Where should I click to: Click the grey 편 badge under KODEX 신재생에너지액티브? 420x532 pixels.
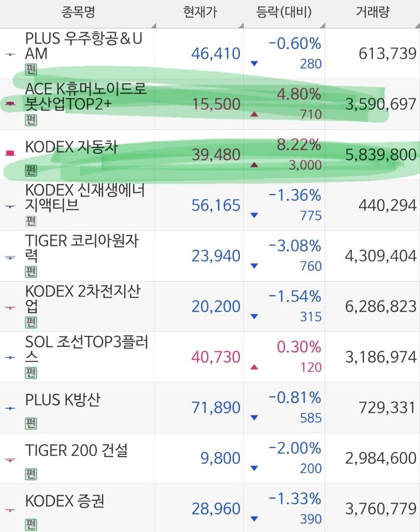(x=30, y=221)
